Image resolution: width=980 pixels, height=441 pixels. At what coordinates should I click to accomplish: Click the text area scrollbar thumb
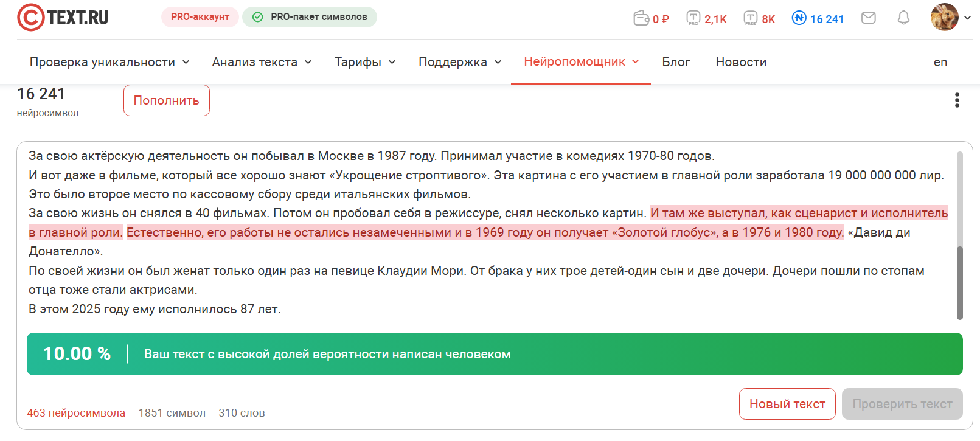pyautogui.click(x=960, y=283)
